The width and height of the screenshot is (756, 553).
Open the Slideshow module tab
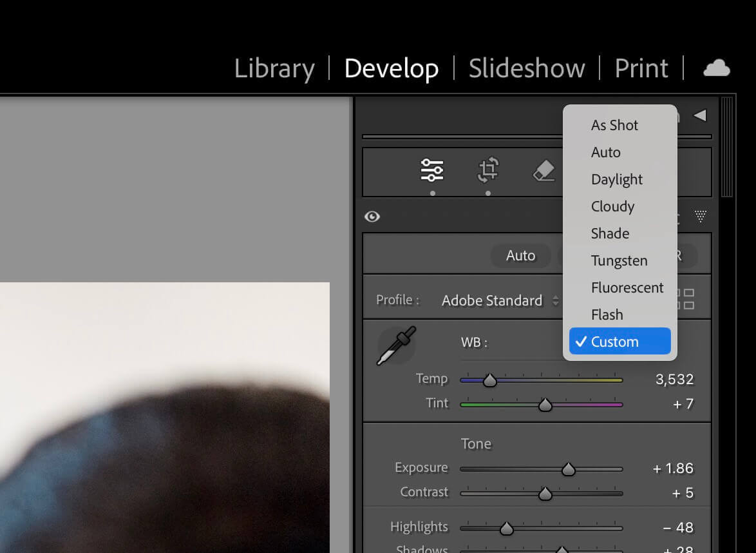point(526,68)
